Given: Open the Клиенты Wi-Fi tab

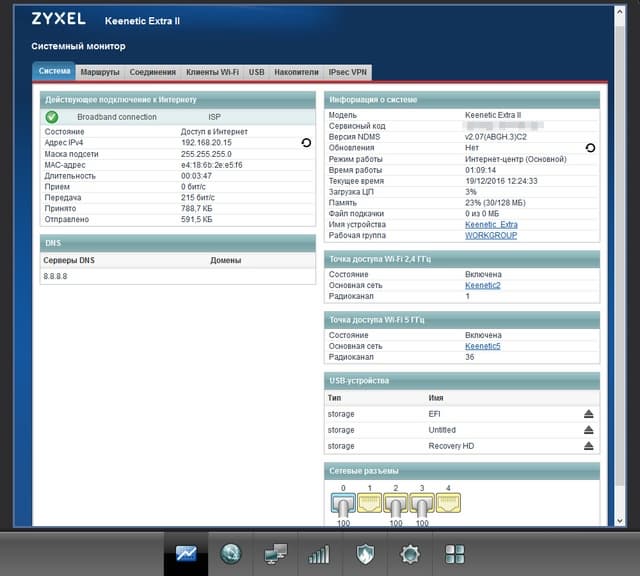Looking at the screenshot, I should (x=212, y=72).
